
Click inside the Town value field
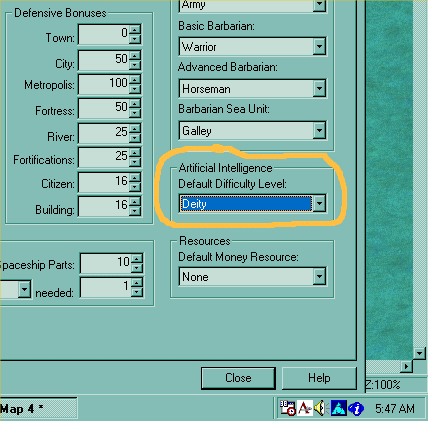[104, 34]
